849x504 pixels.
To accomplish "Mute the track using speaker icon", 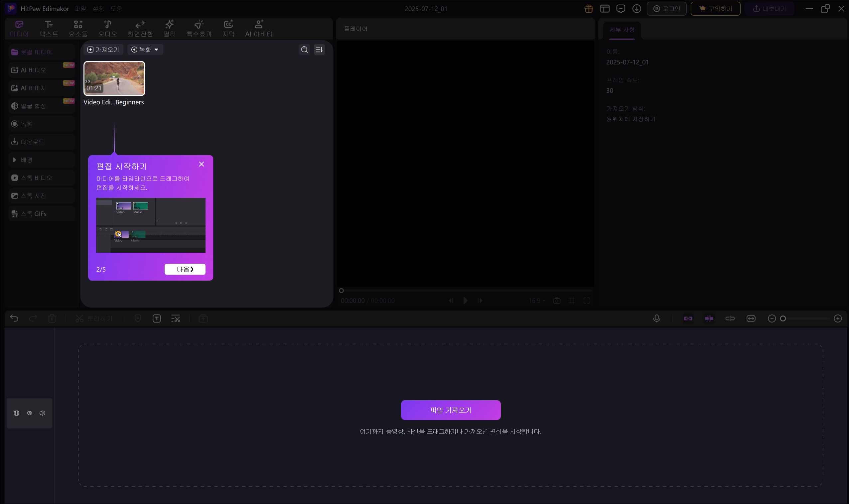I will [x=42, y=413].
